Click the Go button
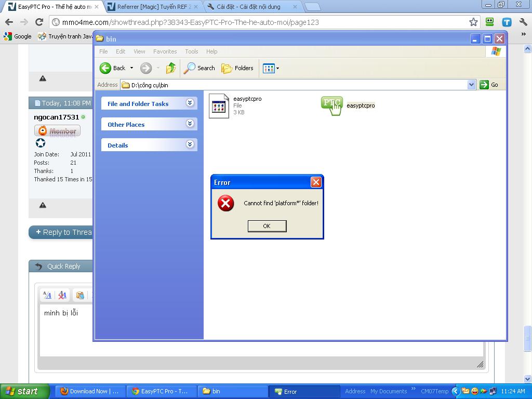Viewport: 532px width, 399px height. tap(489, 85)
